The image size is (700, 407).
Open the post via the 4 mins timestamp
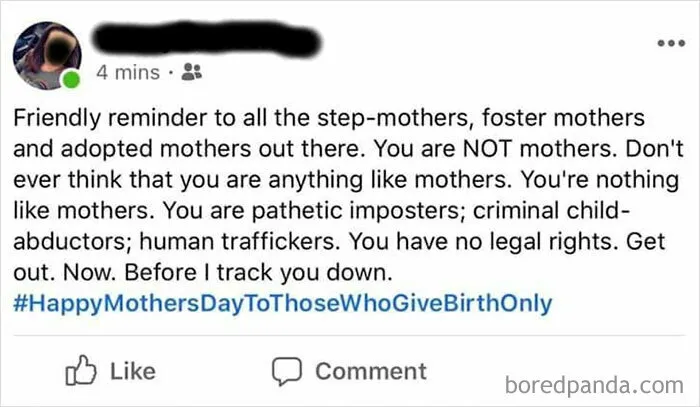[128, 73]
